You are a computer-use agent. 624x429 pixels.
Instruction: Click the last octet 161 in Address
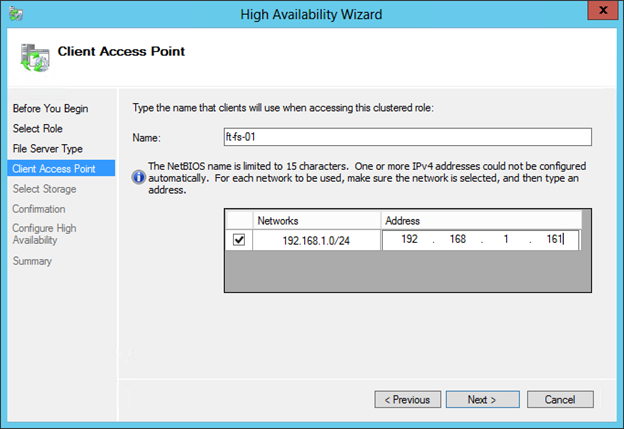(554, 239)
